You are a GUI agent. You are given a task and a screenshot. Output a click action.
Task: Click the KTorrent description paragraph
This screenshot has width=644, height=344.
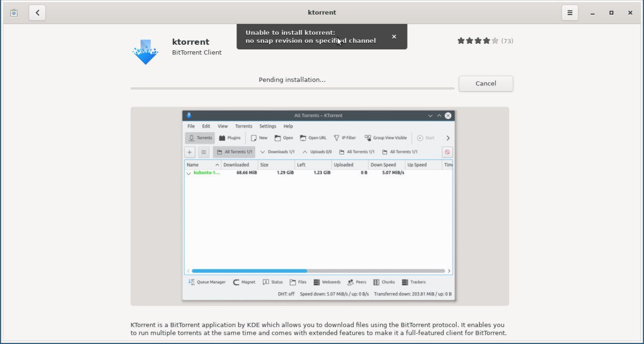[x=318, y=329]
